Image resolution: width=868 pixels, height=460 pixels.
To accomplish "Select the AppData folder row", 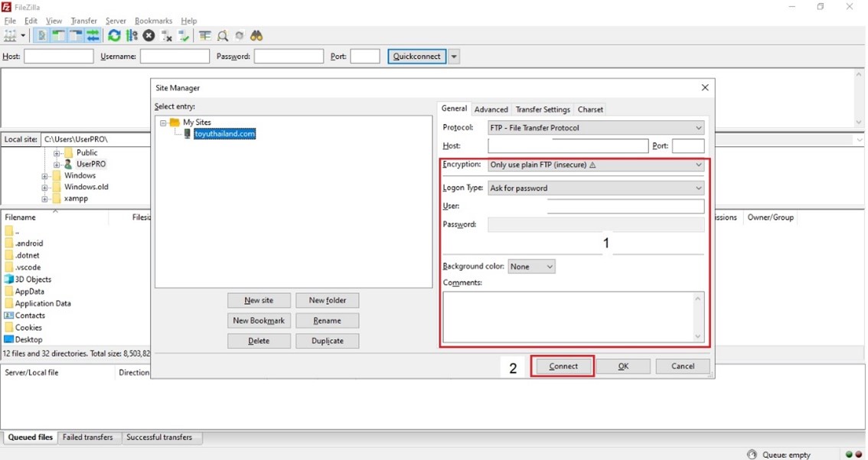I will point(30,292).
